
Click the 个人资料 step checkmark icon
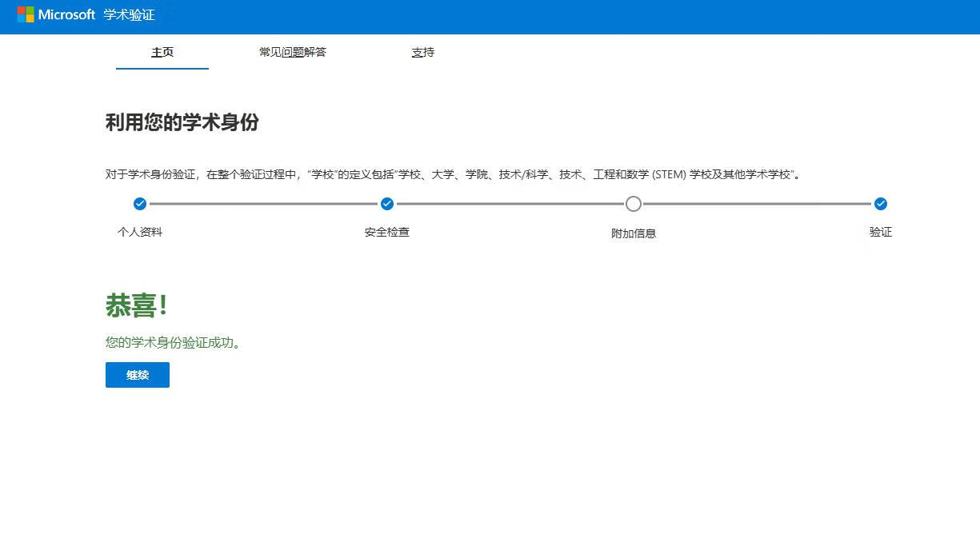point(140,204)
